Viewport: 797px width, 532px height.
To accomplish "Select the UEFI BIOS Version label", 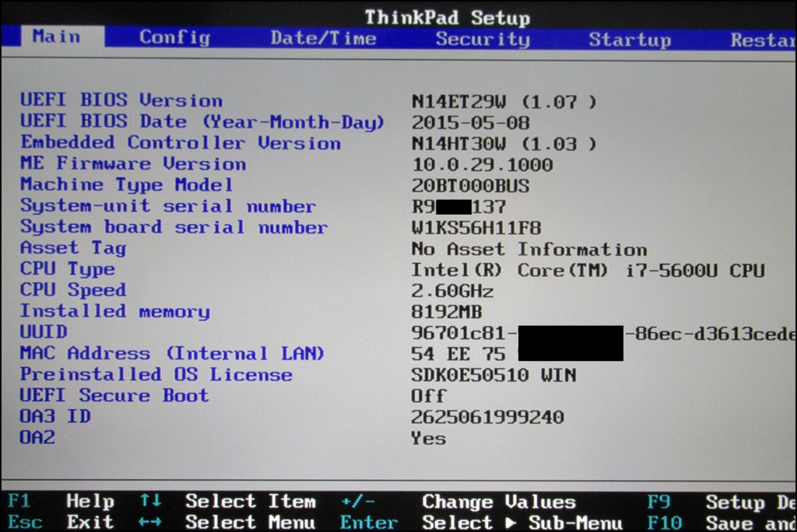I will pyautogui.click(x=121, y=100).
